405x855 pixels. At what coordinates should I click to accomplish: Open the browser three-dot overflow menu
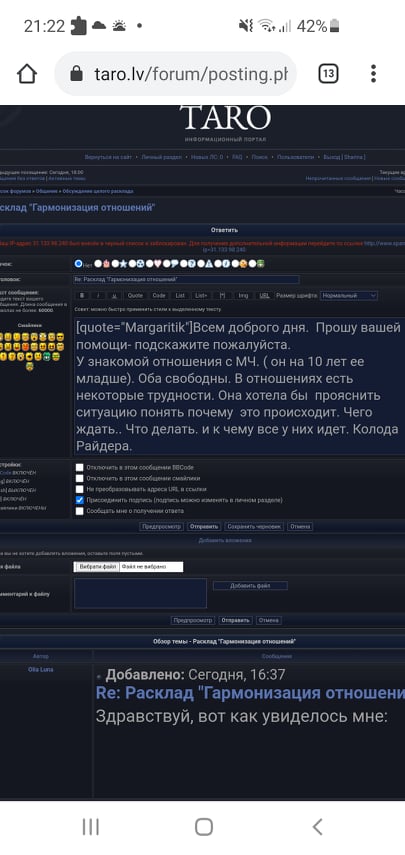point(373,74)
